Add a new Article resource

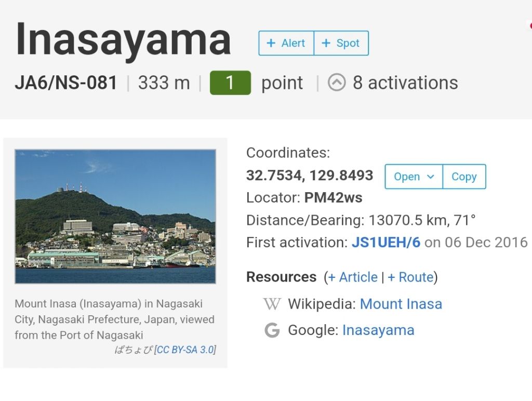click(x=353, y=277)
